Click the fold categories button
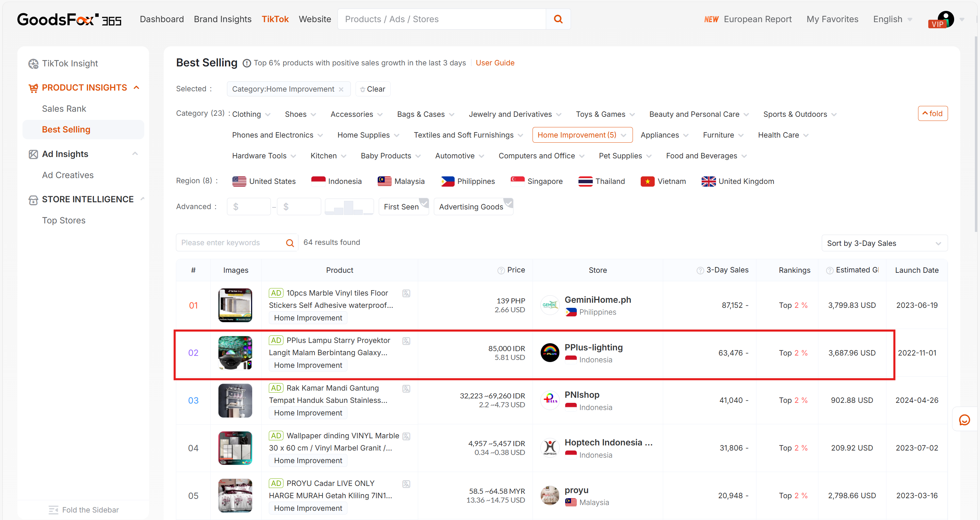The width and height of the screenshot is (980, 520). tap(932, 114)
